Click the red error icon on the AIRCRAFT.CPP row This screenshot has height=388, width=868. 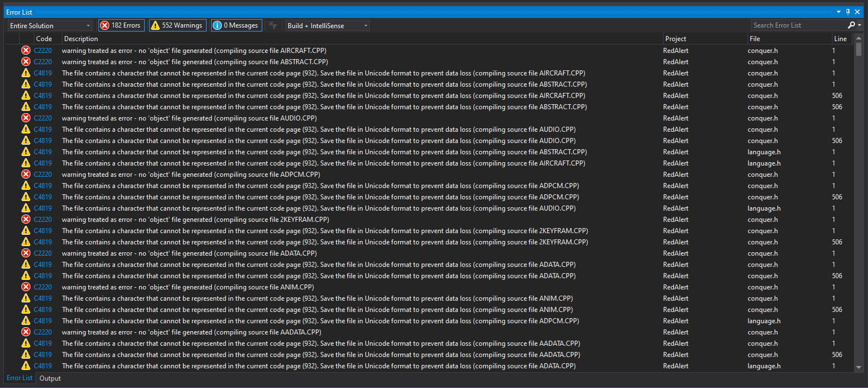coord(25,50)
